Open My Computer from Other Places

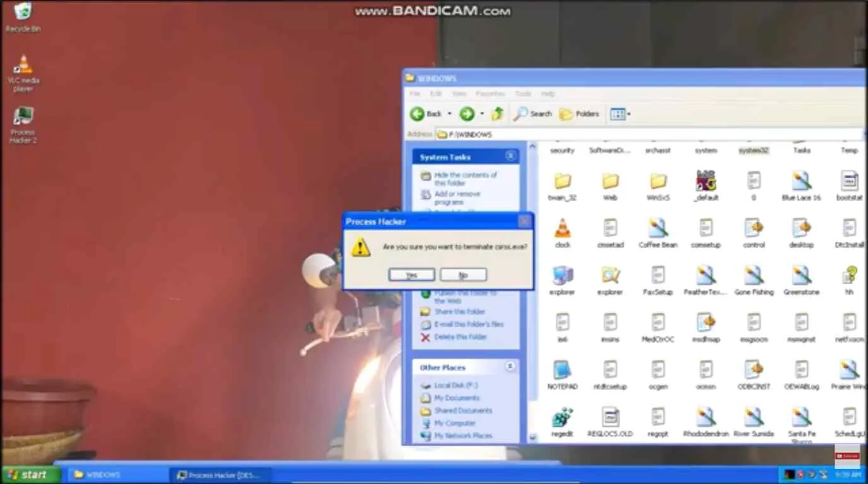coord(455,423)
